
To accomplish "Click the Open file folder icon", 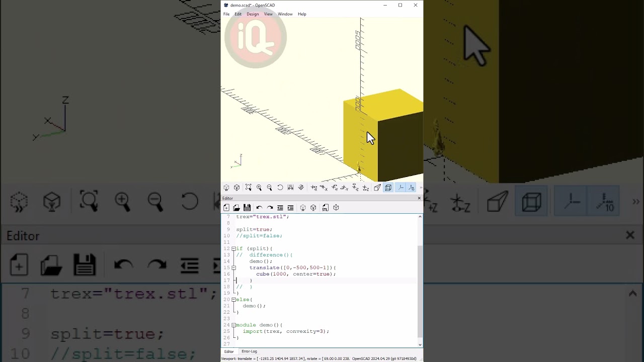I will pos(236,208).
